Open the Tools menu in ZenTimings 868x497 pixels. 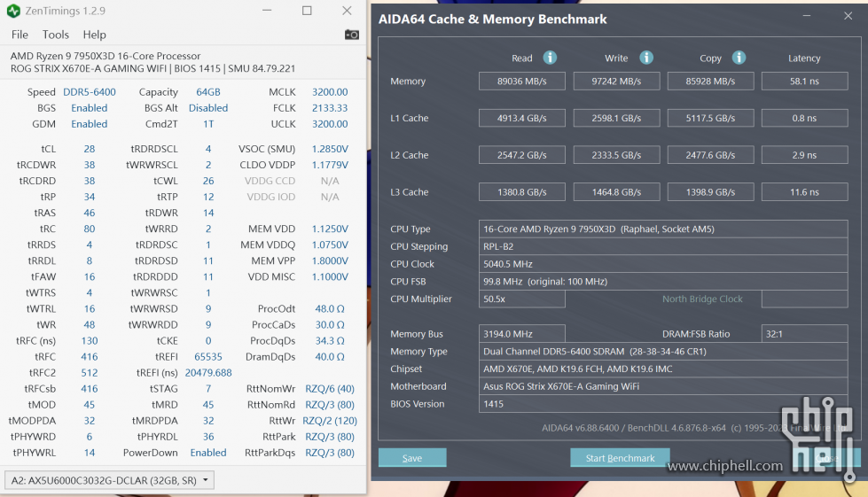coord(56,35)
